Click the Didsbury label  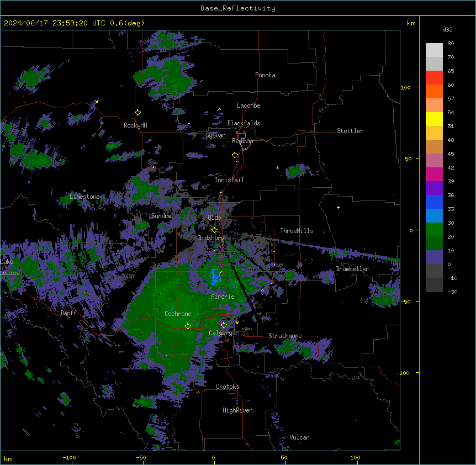[211, 238]
